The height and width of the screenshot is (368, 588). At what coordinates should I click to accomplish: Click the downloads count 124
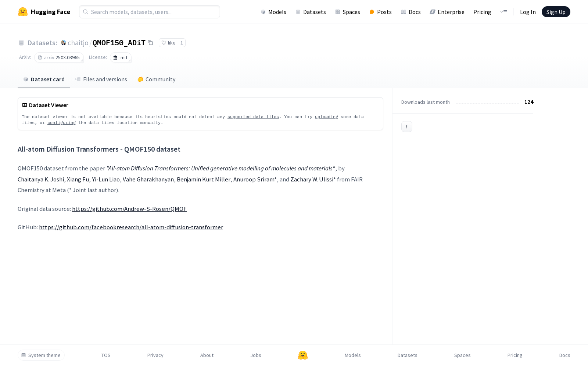click(x=529, y=102)
